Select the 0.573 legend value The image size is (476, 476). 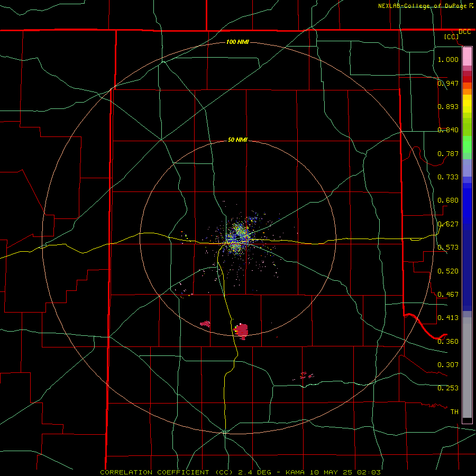(x=448, y=247)
